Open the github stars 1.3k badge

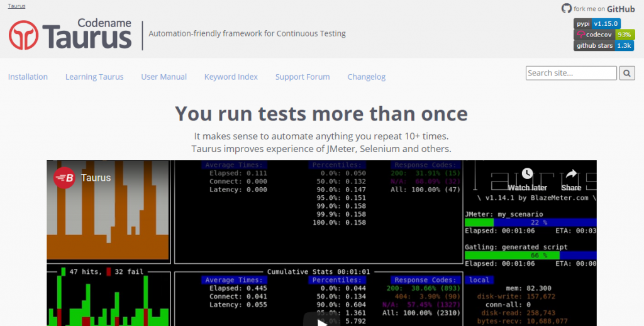point(604,45)
